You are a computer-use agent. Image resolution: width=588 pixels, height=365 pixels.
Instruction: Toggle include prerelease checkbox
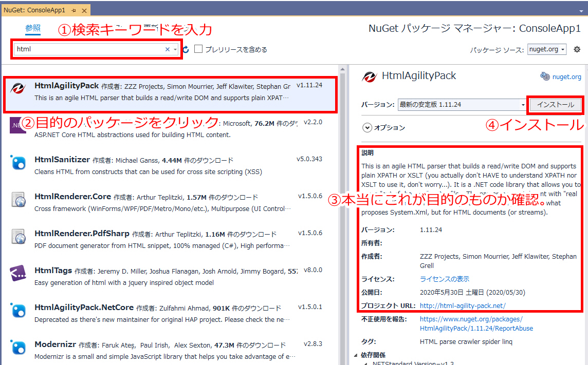[198, 49]
